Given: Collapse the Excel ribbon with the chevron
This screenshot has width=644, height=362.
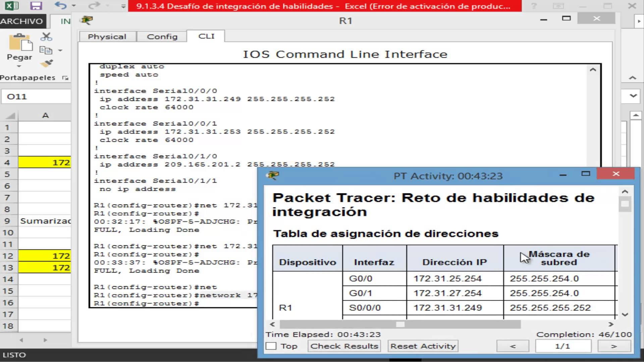Looking at the screenshot, I should (x=632, y=78).
